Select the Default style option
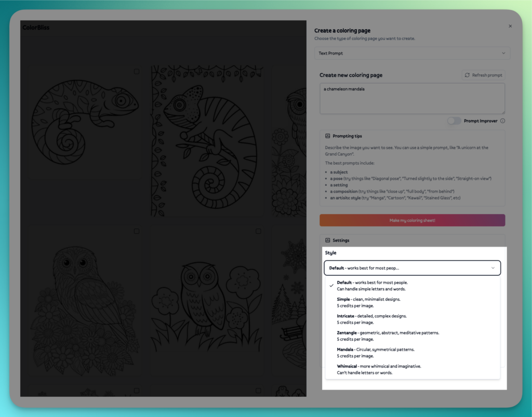 [x=412, y=286]
